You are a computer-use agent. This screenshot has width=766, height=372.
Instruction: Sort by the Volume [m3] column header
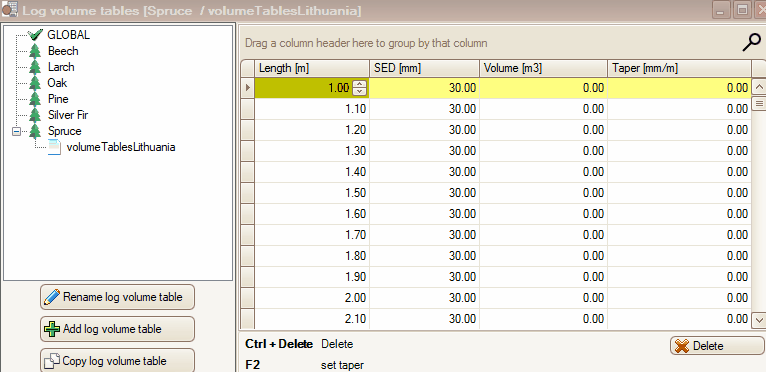[x=543, y=68]
